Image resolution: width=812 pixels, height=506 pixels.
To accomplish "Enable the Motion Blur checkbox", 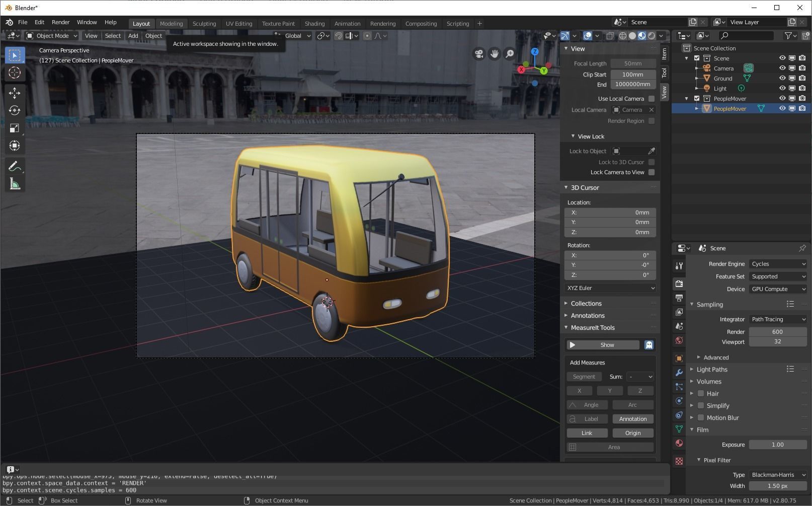I will [701, 417].
